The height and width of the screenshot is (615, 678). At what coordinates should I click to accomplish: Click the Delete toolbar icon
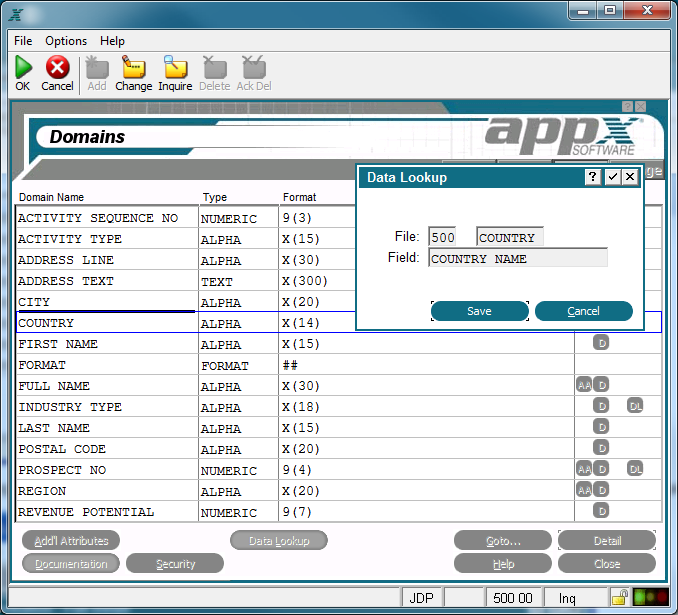[214, 67]
